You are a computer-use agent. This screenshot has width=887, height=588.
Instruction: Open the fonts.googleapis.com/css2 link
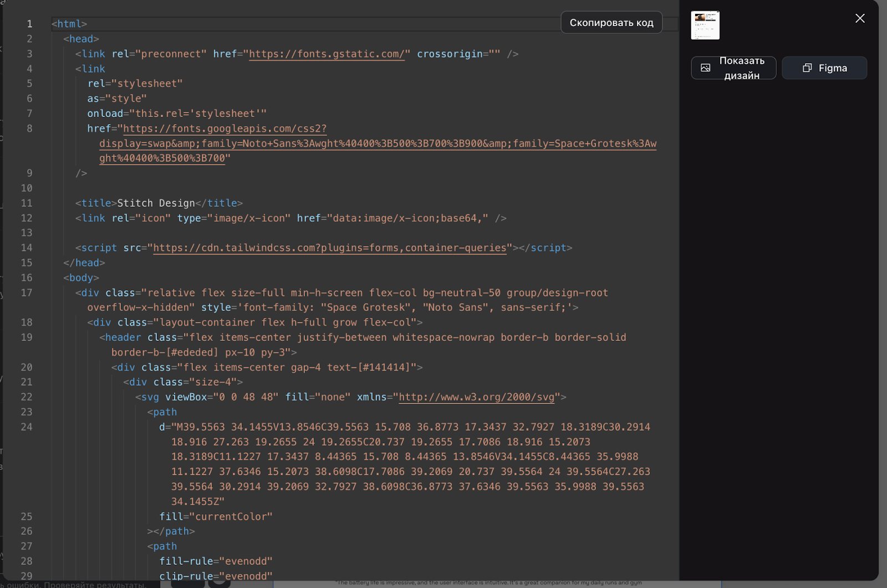378,143
